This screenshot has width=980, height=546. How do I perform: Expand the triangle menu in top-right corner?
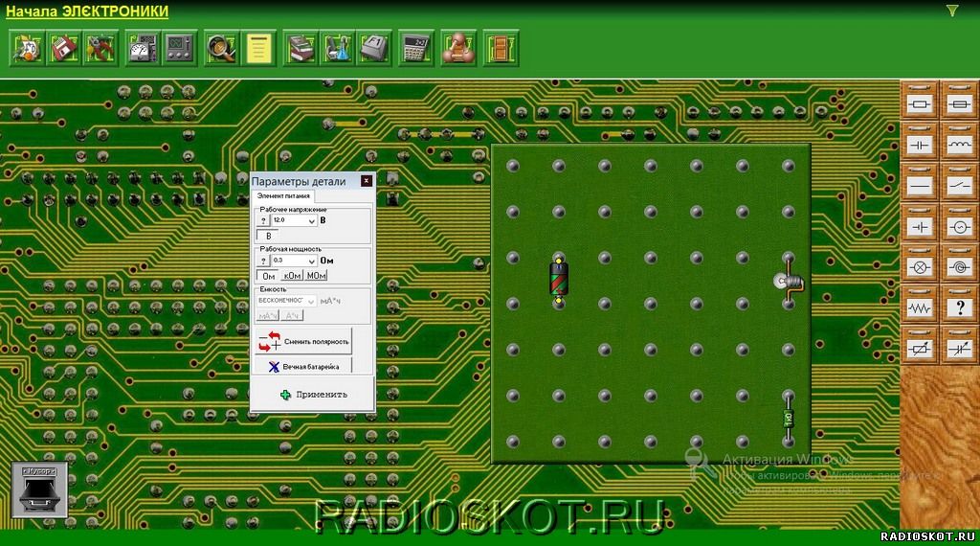tap(952, 11)
